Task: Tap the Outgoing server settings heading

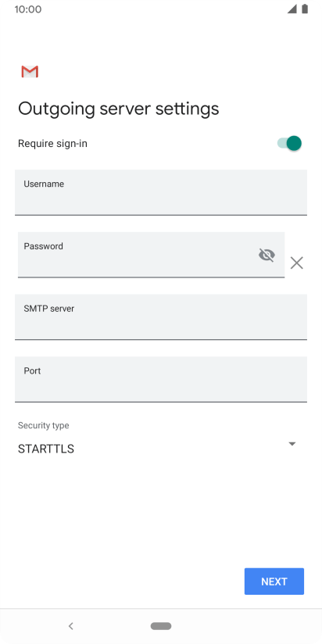Action: pyautogui.click(x=118, y=109)
